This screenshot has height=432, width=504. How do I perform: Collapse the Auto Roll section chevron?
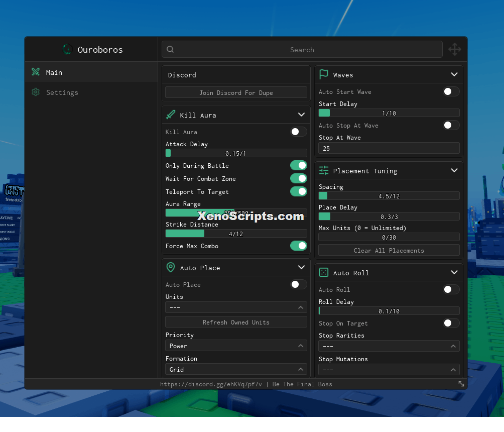click(x=454, y=272)
